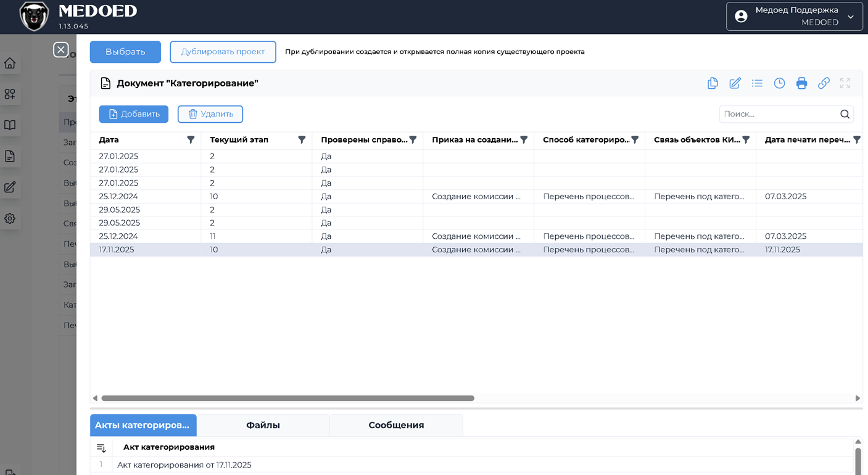Click the sort icon in Акт категорирования list
The width and height of the screenshot is (868, 475).
(101, 448)
